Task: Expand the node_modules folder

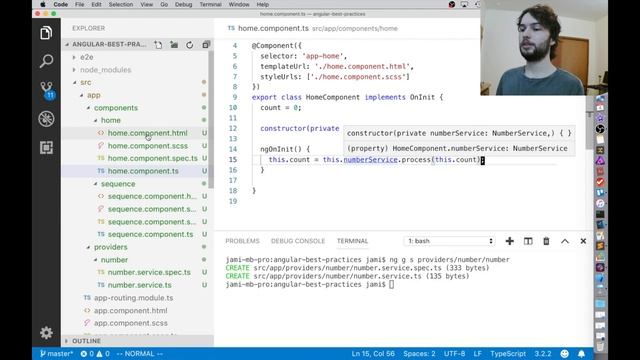Action: click(105, 70)
